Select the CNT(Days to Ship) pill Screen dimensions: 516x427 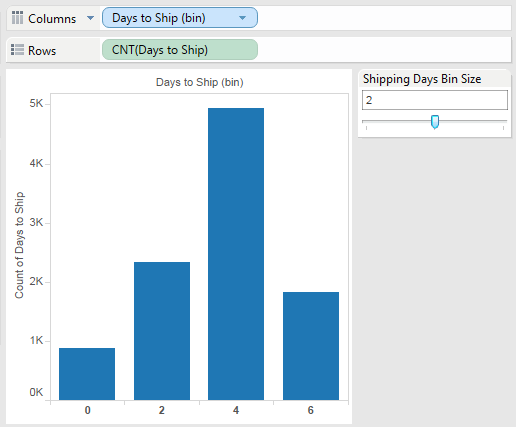click(x=180, y=50)
